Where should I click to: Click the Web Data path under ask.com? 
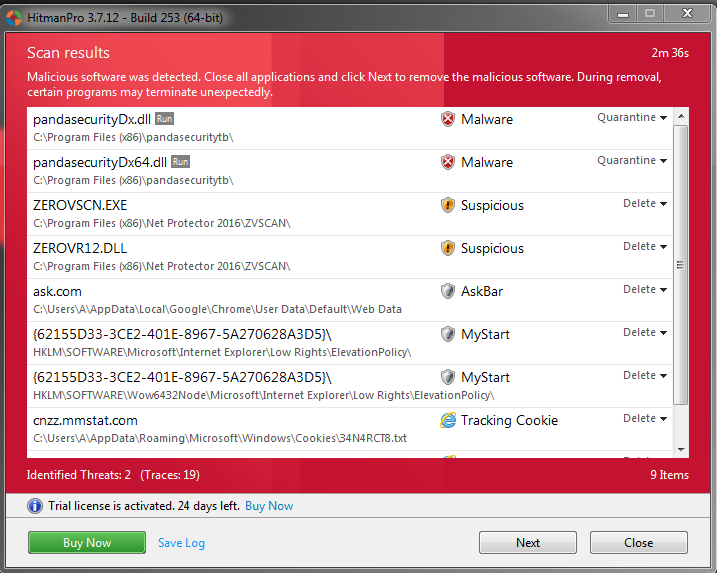217,309
